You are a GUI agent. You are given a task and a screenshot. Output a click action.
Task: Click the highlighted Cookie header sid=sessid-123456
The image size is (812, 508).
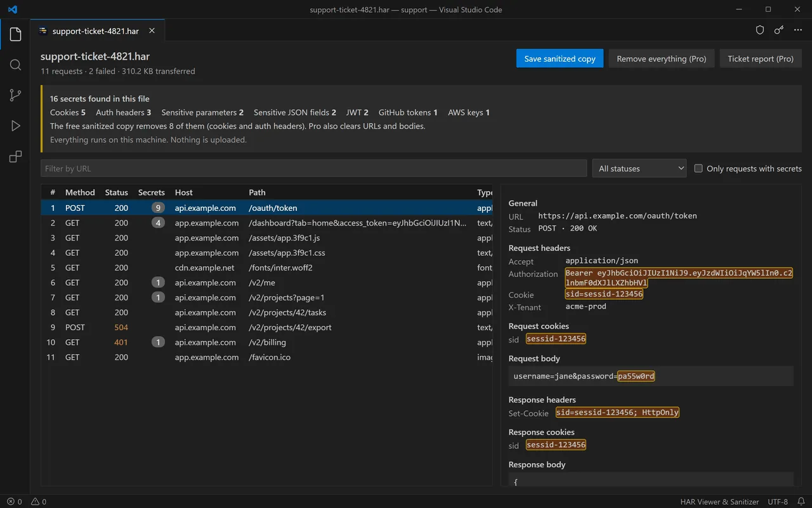pos(604,294)
